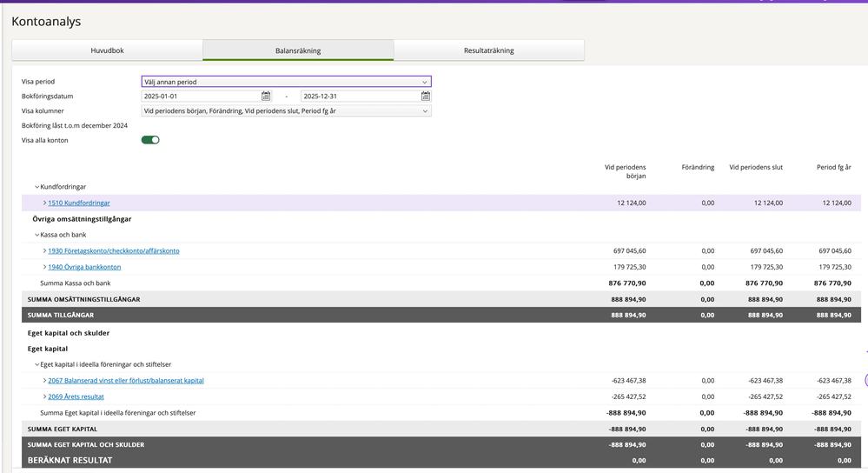Switch to the Resultaträkning tab
The image size is (868, 473).
(x=488, y=50)
